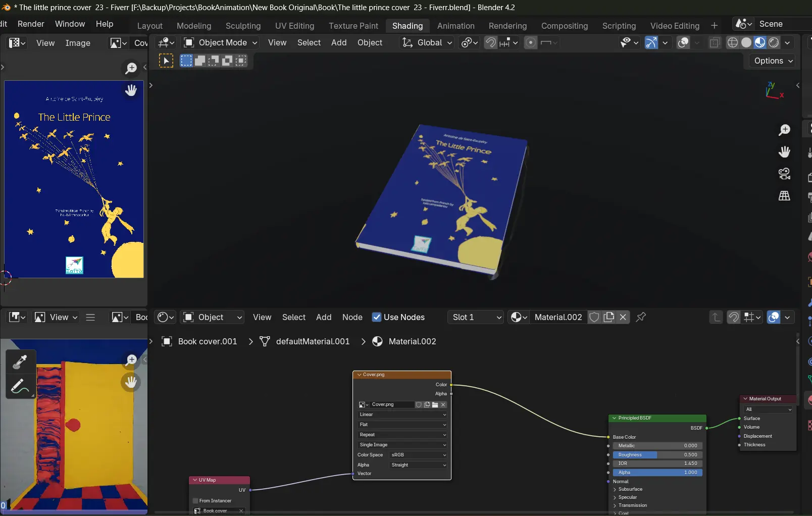This screenshot has height=516, width=812.
Task: Toggle fake user shield for Material.002
Action: point(594,317)
